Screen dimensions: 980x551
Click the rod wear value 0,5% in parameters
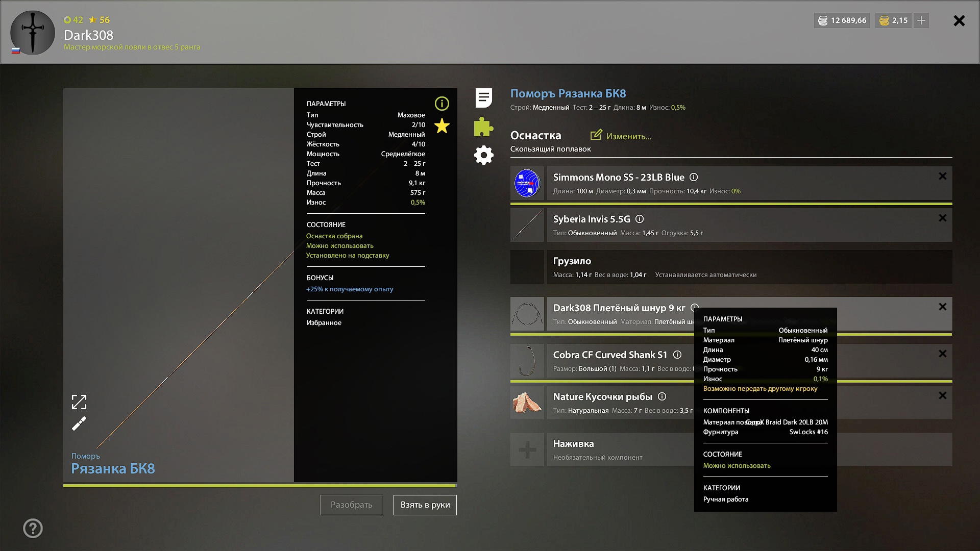coord(418,202)
